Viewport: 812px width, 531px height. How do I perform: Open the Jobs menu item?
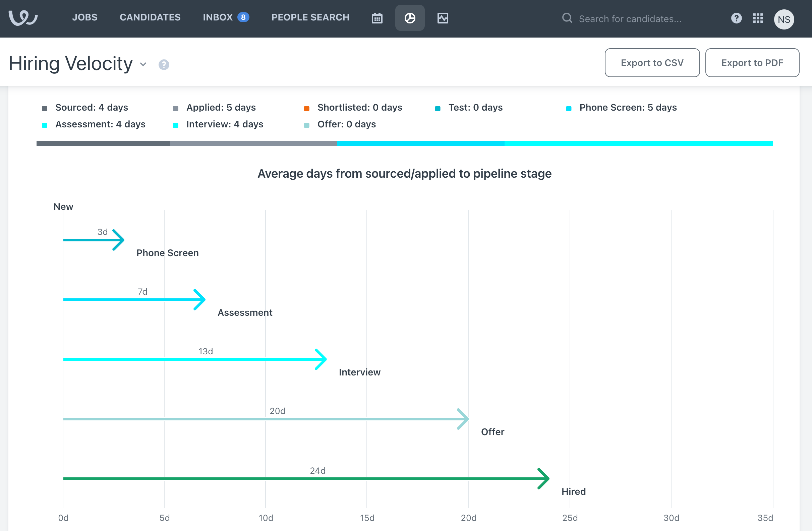tap(84, 17)
